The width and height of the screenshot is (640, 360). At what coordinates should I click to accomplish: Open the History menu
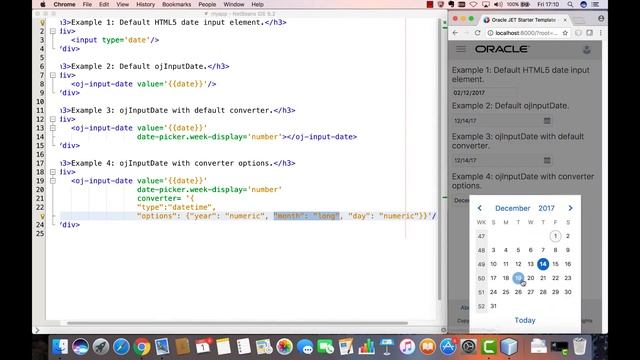tap(145, 4)
